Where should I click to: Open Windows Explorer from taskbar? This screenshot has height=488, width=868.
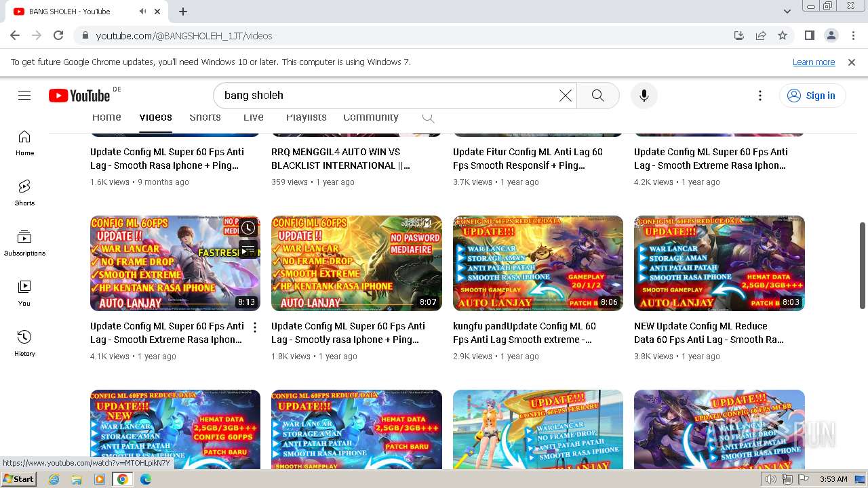(77, 479)
